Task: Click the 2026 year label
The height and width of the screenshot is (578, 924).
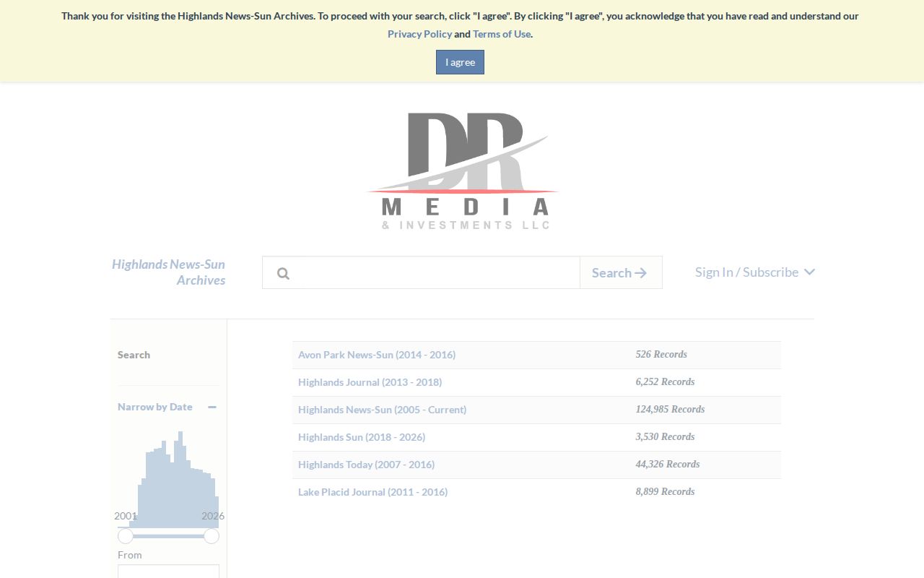Action: click(213, 516)
